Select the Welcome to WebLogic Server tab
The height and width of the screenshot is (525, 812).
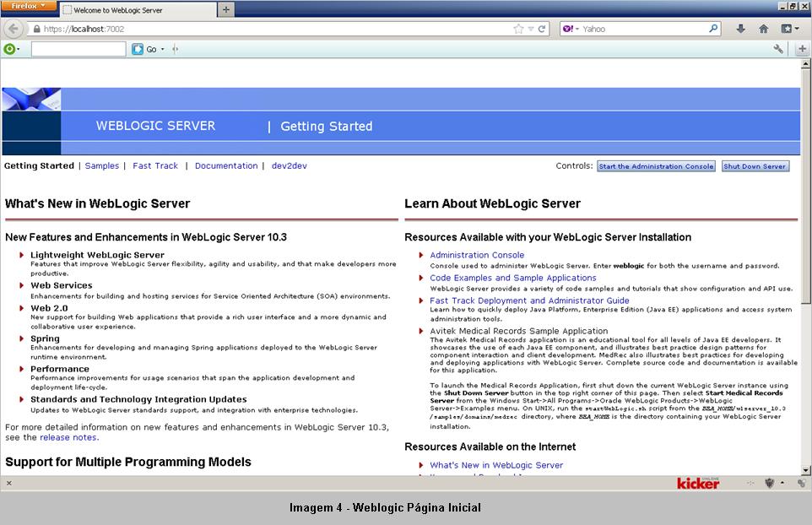click(138, 10)
